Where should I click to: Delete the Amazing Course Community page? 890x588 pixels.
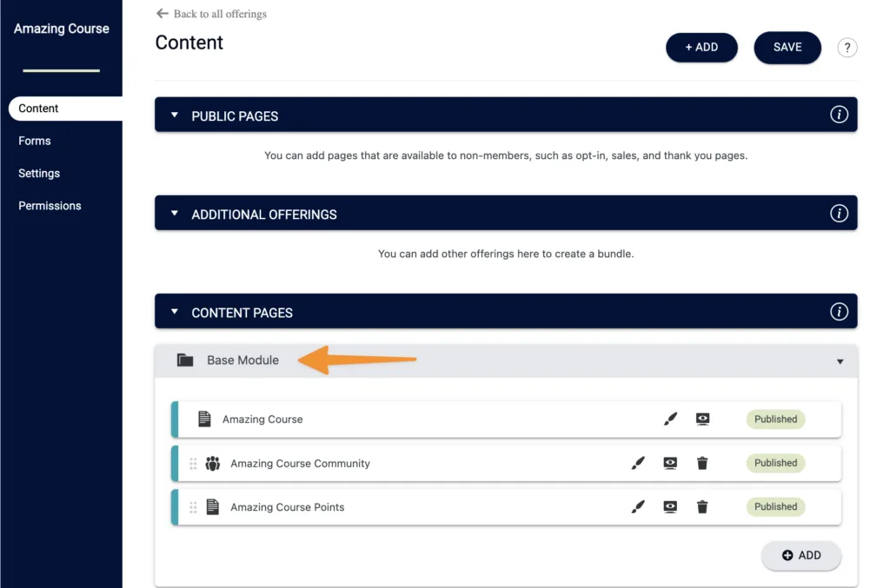702,463
